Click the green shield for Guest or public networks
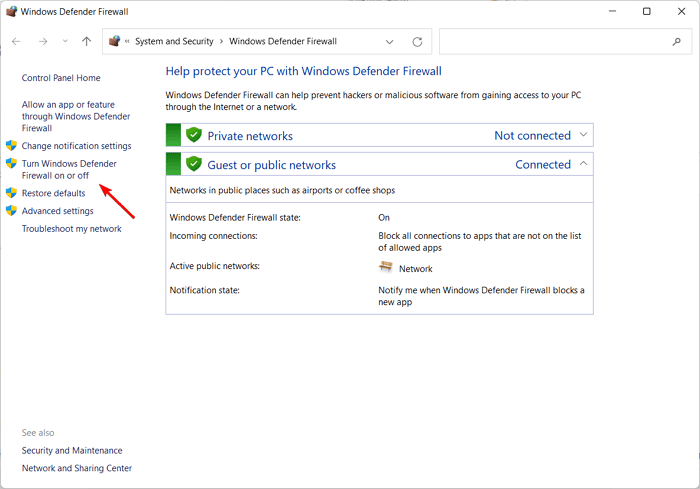Screen dimensions: 700x489 coord(194,164)
